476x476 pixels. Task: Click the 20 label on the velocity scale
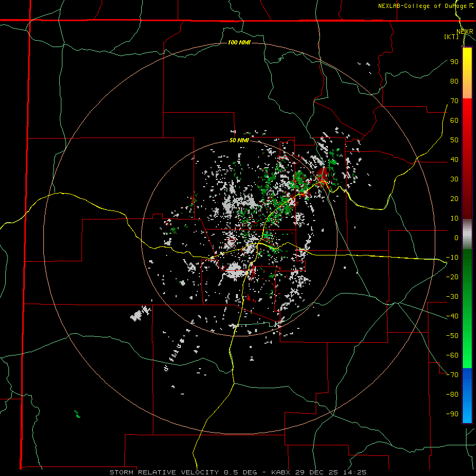[454, 198]
